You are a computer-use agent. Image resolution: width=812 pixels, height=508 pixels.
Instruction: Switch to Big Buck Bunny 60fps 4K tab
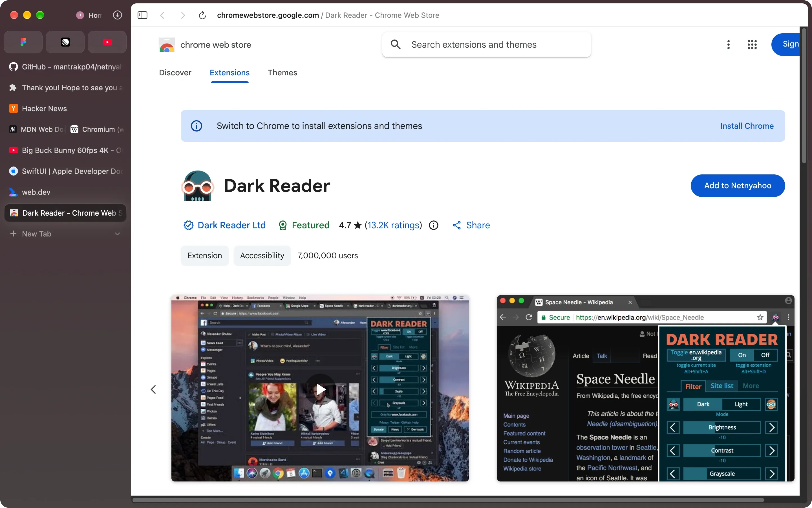click(x=65, y=150)
